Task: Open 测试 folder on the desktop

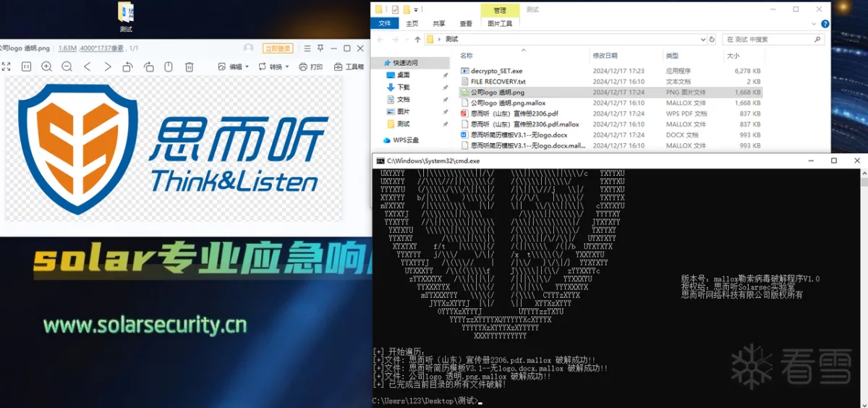Action: tap(126, 18)
